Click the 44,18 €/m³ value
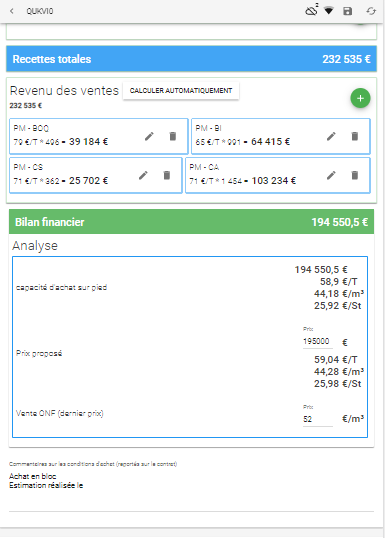The image size is (385, 538). tap(339, 294)
